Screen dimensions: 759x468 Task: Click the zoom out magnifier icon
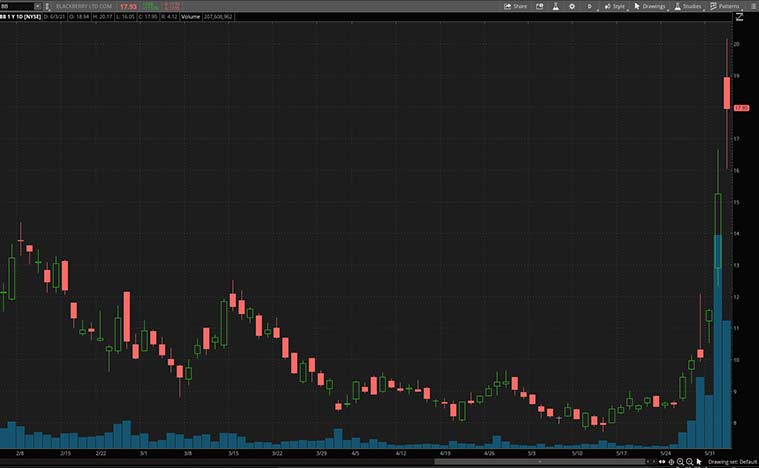click(690, 461)
